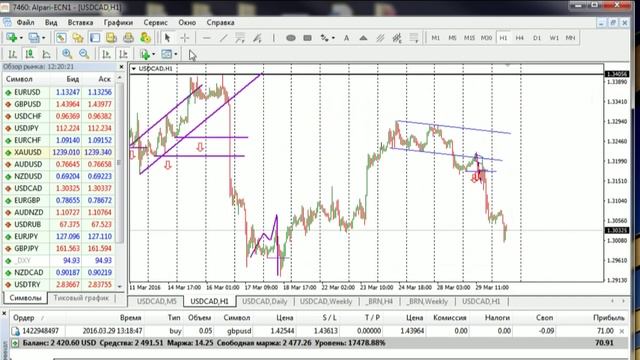
Task: Select the D1 timeframe
Action: (537, 38)
